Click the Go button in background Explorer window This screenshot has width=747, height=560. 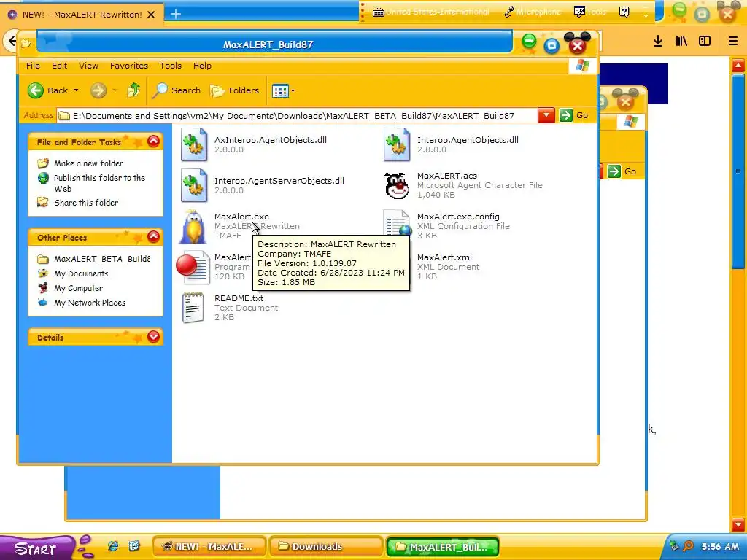pyautogui.click(x=623, y=171)
